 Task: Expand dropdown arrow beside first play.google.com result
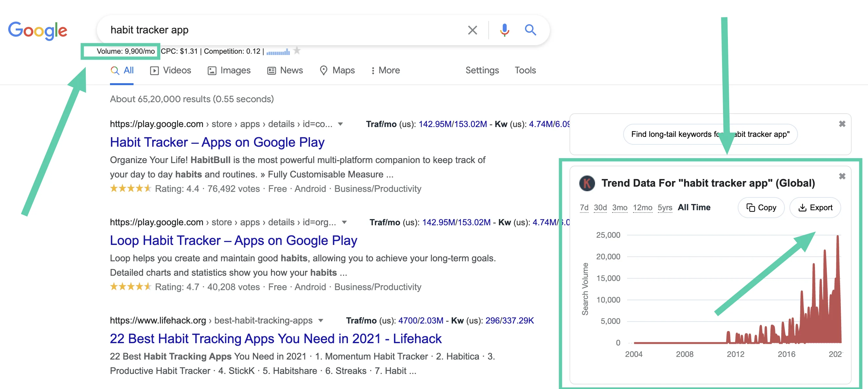tap(340, 124)
